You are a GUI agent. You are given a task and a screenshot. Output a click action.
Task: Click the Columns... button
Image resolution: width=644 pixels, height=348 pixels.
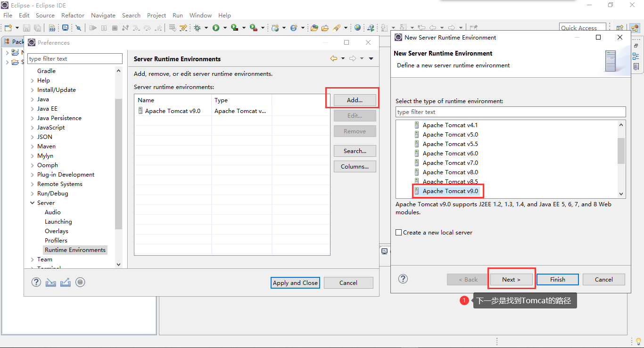pyautogui.click(x=355, y=166)
